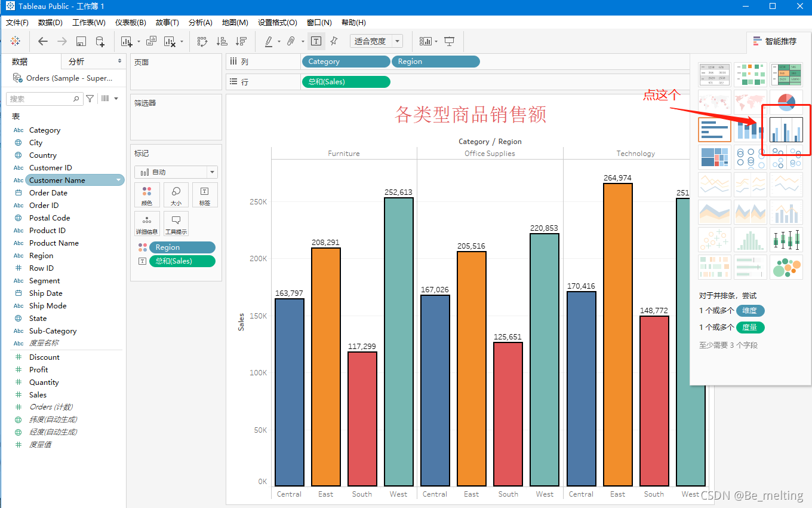This screenshot has height=508, width=812.
Task: Click the Category pill on the columns shelf
Action: tap(346, 62)
